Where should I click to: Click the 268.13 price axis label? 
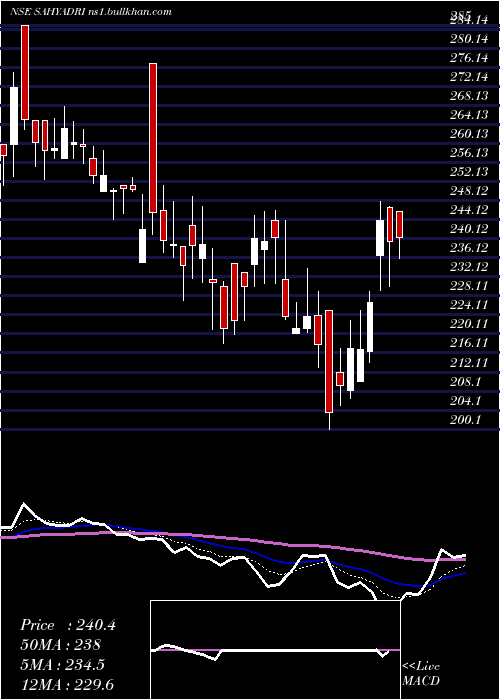tap(469, 96)
